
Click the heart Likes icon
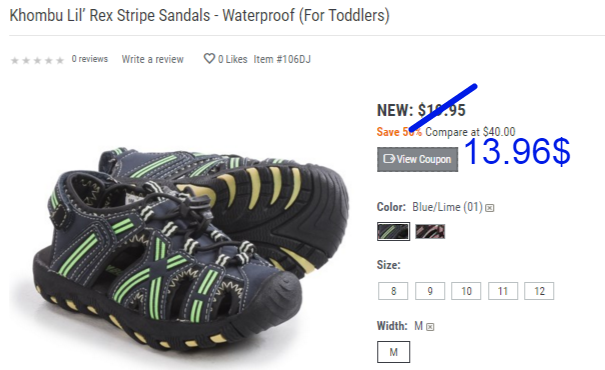click(209, 59)
